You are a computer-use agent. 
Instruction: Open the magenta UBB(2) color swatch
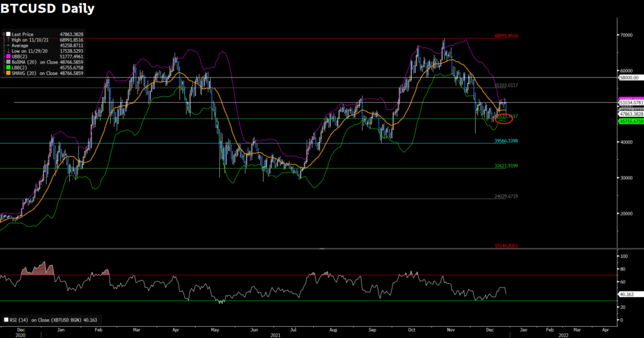point(8,57)
